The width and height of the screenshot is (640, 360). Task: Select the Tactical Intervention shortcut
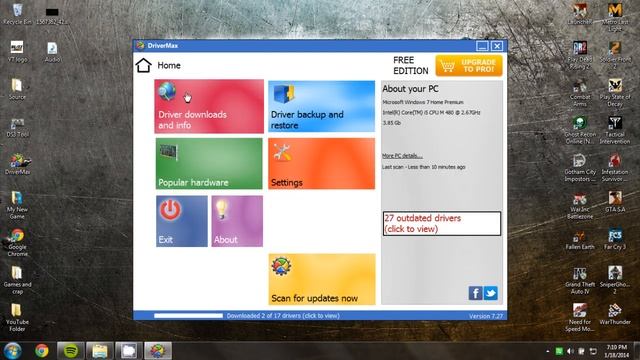click(615, 130)
